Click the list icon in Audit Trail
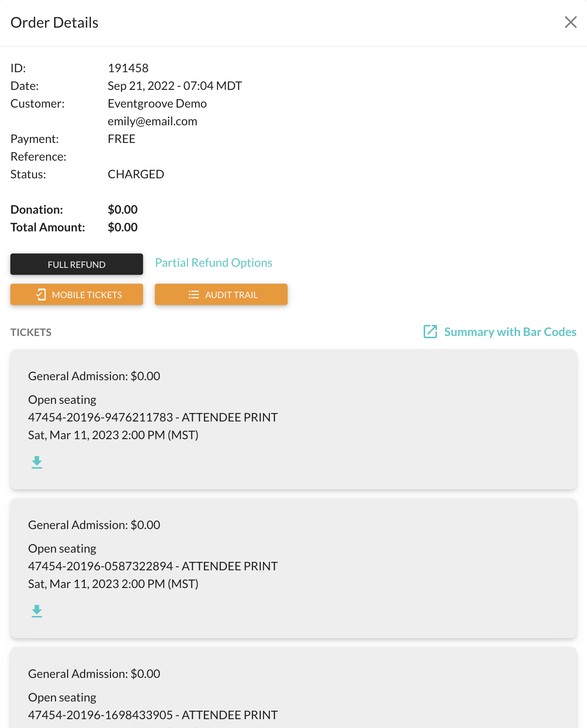The height and width of the screenshot is (728, 587). (194, 295)
